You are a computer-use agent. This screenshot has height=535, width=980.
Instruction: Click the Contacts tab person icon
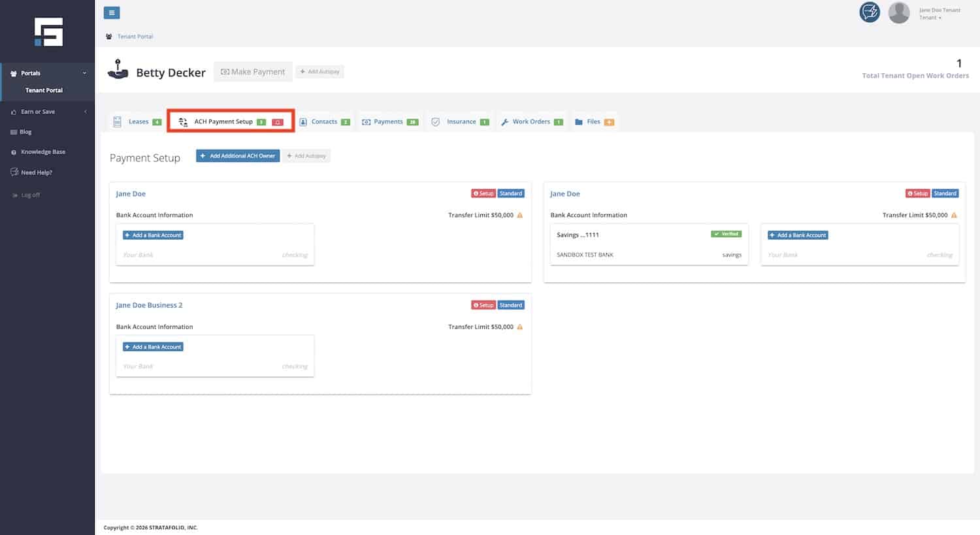303,122
